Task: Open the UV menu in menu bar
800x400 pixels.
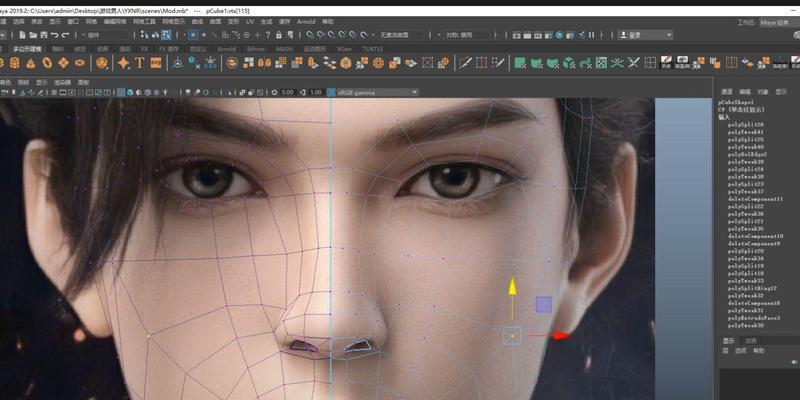Action: pyautogui.click(x=250, y=22)
